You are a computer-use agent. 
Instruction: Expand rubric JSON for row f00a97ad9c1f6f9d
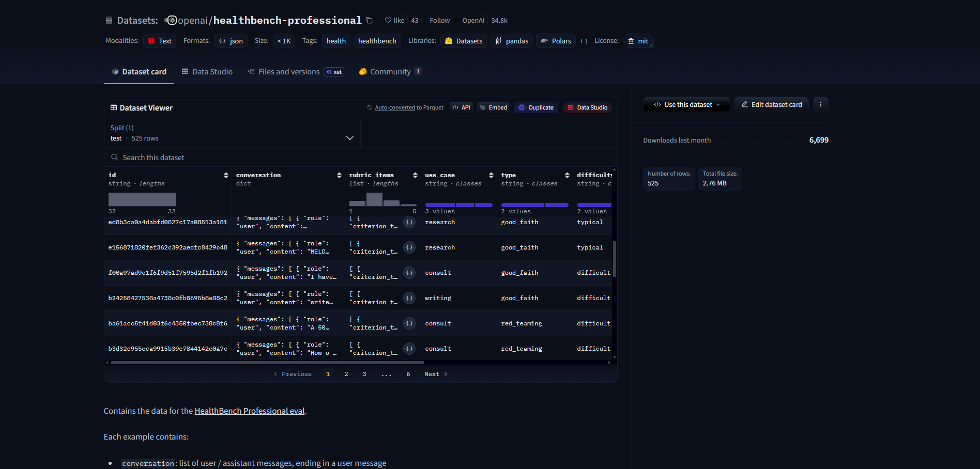(x=409, y=273)
